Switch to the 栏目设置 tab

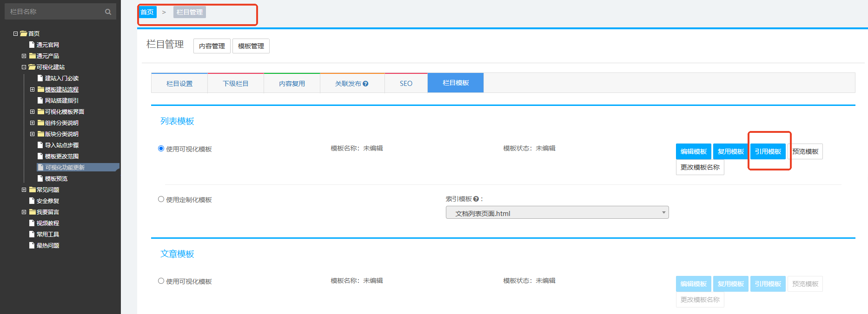coord(179,84)
